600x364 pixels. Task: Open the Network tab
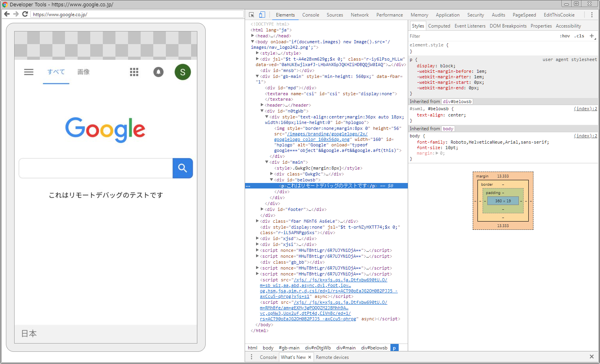click(x=360, y=15)
